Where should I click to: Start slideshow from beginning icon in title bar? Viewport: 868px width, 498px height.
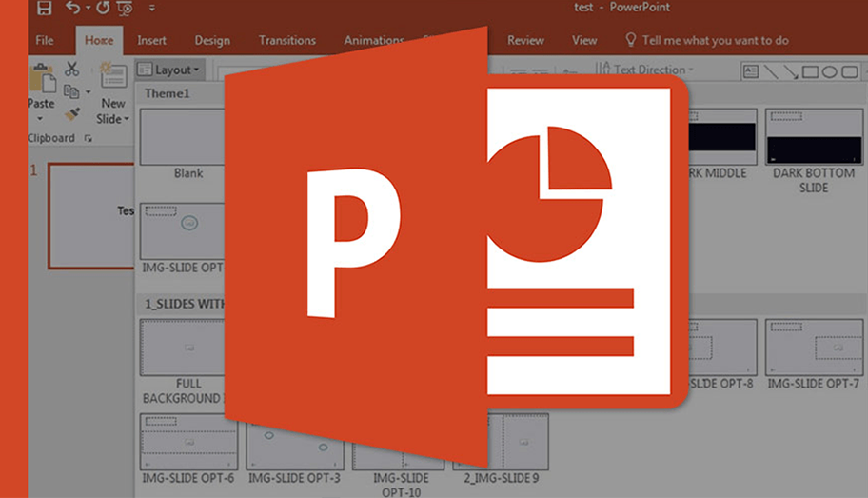pos(125,8)
